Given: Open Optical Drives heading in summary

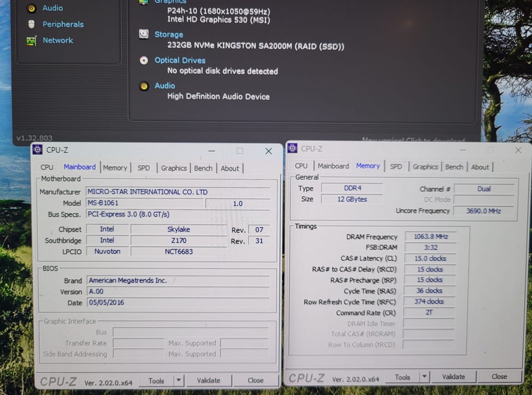Looking at the screenshot, I should pyautogui.click(x=180, y=60).
